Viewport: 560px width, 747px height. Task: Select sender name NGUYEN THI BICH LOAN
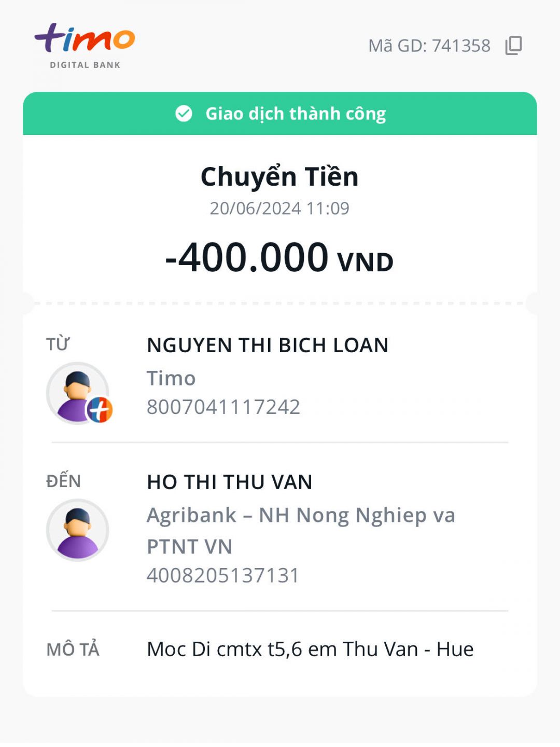point(268,345)
